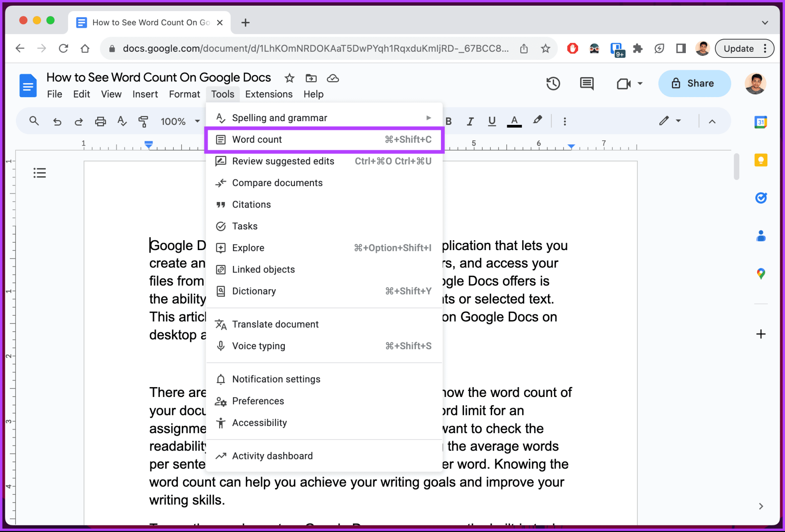Open the 100% zoom dropdown
Image resolution: width=785 pixels, height=532 pixels.
click(x=180, y=121)
